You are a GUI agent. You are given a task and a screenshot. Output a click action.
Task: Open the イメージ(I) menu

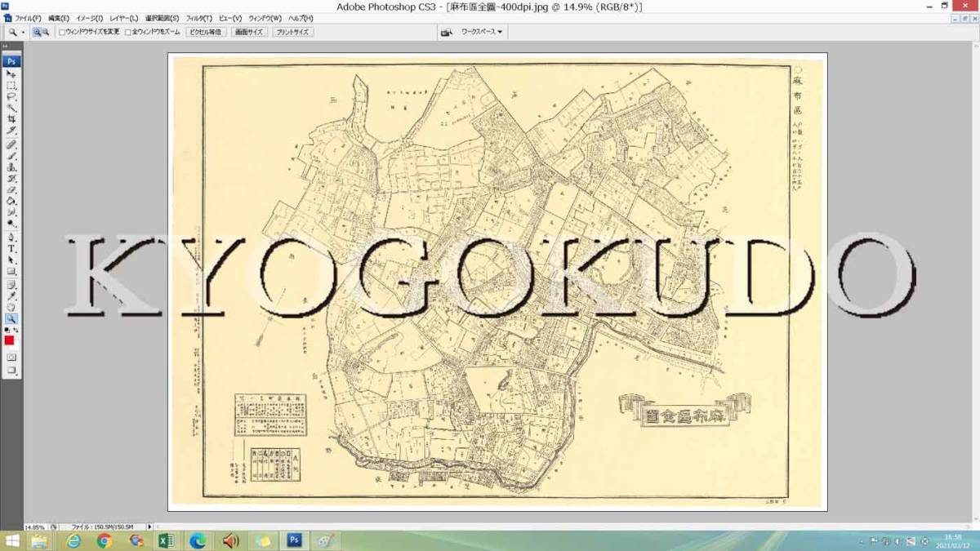point(90,18)
